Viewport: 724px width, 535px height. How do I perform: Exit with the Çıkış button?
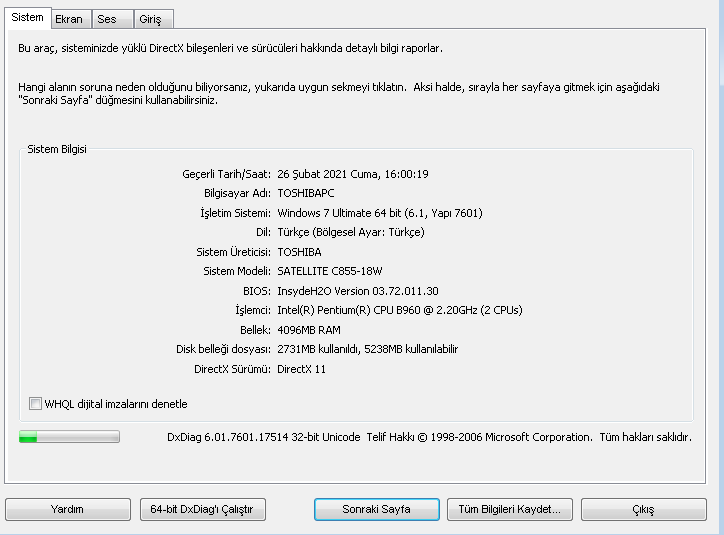tap(644, 509)
